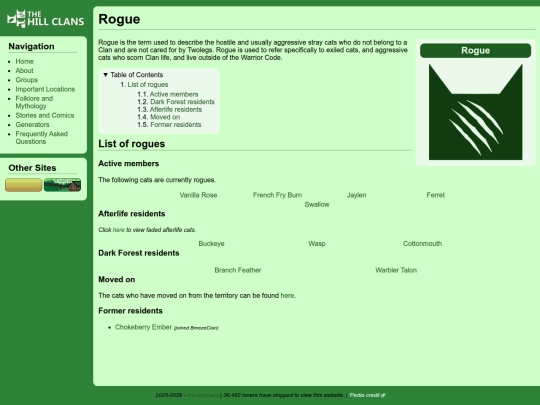The height and width of the screenshot is (405, 540).
Task: Open Jaylen's page
Action: pos(356,195)
